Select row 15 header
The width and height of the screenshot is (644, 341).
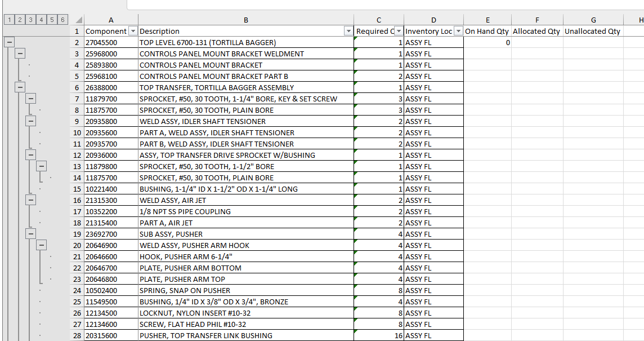pos(77,189)
